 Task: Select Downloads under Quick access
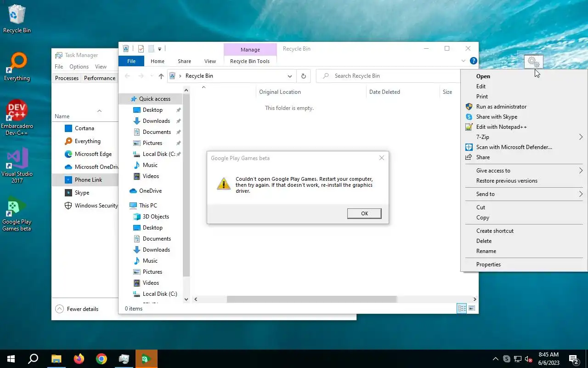coord(156,121)
